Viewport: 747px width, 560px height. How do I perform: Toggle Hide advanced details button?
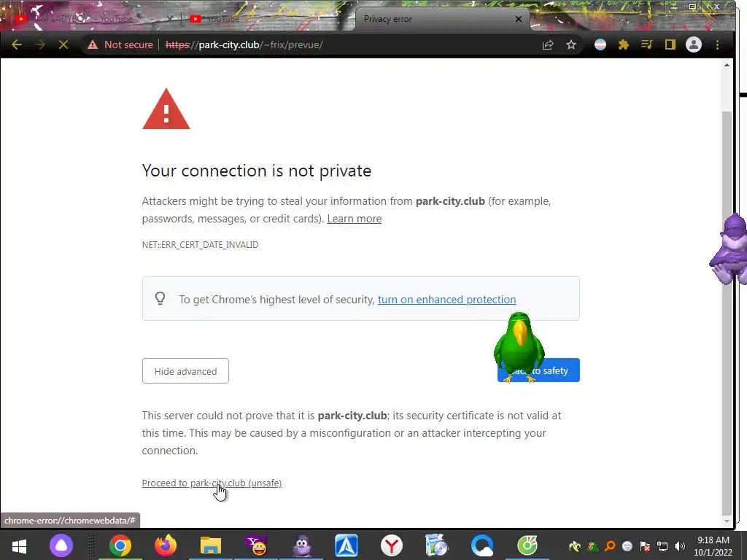click(x=185, y=371)
